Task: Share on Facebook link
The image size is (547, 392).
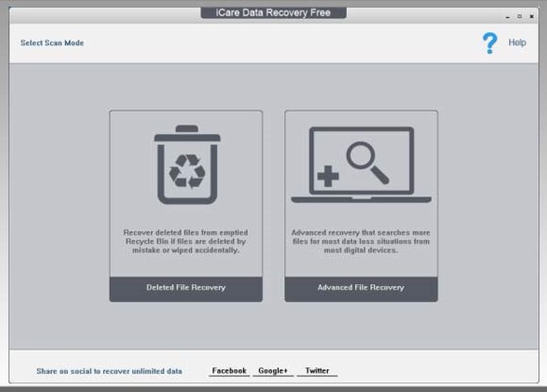Action: pyautogui.click(x=230, y=370)
